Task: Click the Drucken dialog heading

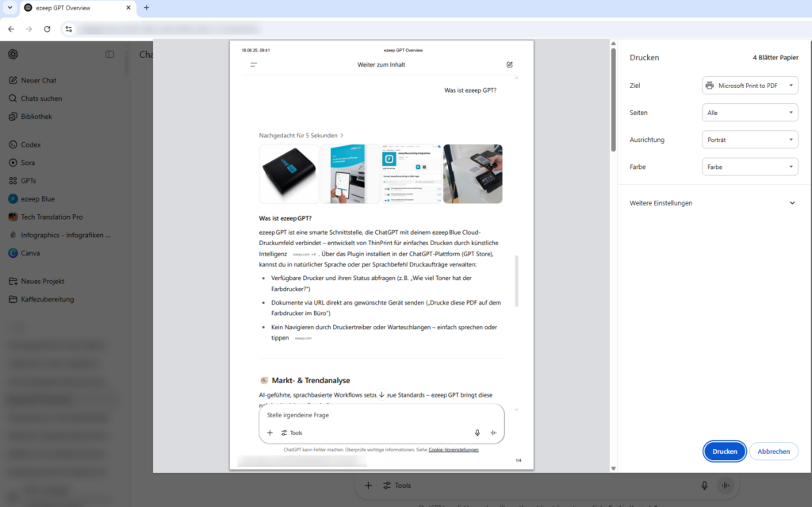Action: tap(644, 58)
